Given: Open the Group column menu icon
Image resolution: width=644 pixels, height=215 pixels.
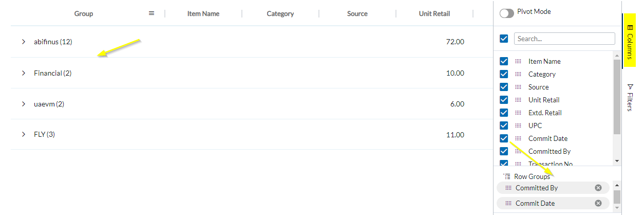Looking at the screenshot, I should 151,13.
